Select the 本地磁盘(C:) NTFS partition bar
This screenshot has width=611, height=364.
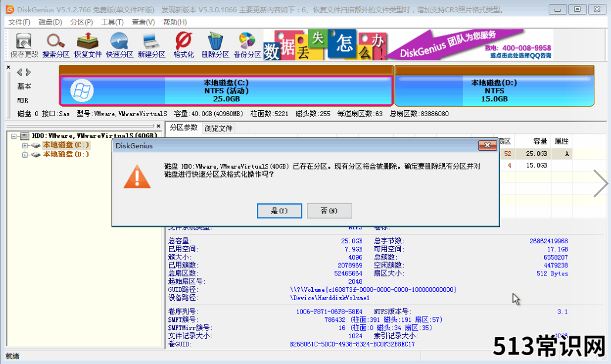coord(226,91)
